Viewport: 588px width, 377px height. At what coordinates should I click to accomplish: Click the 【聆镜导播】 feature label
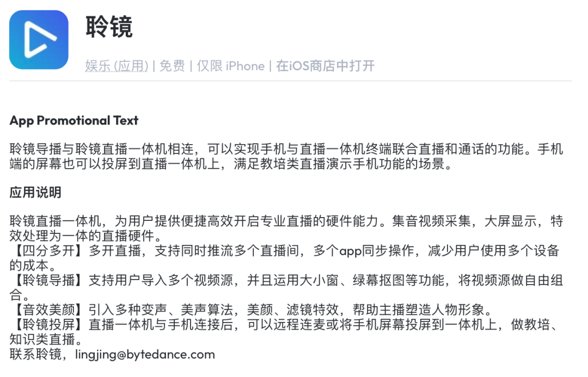(x=49, y=281)
